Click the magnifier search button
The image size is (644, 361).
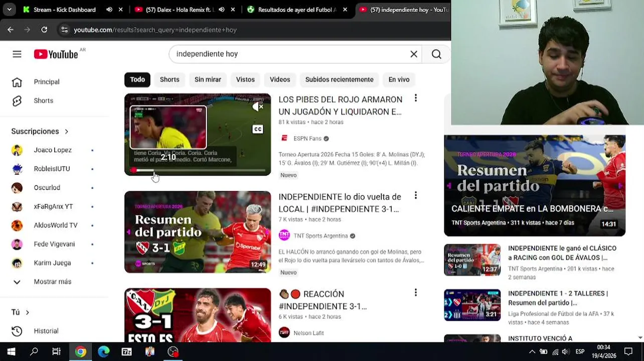[x=436, y=54]
